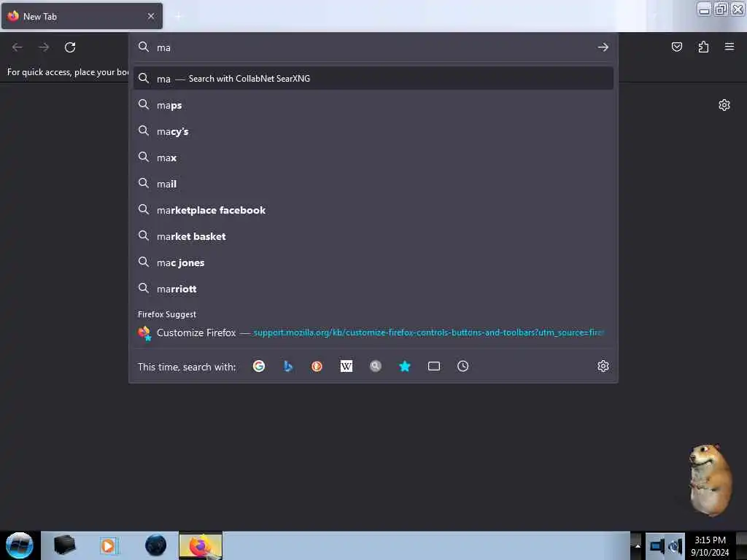Go back one page
This screenshot has width=747, height=560.
pos(18,47)
